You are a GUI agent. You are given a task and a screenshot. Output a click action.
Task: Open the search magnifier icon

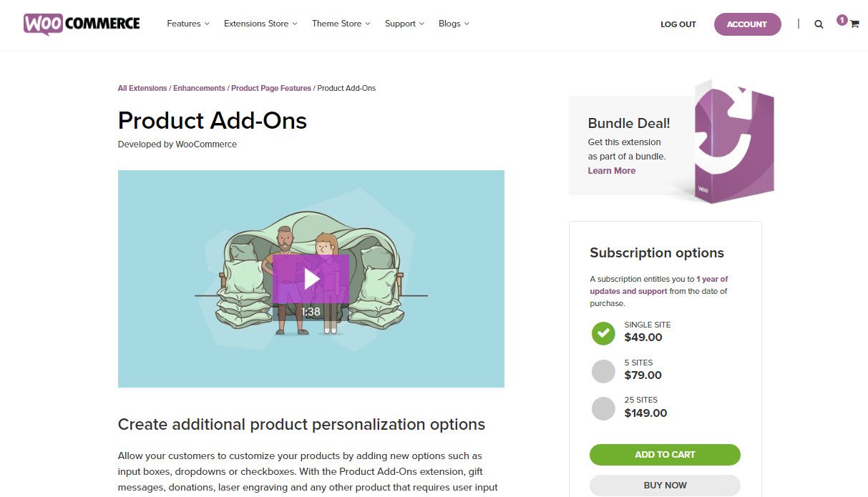coord(819,24)
